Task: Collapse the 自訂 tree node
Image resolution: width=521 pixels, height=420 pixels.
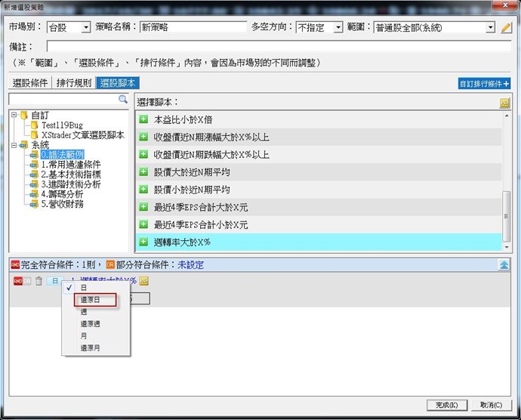Action: (14, 115)
